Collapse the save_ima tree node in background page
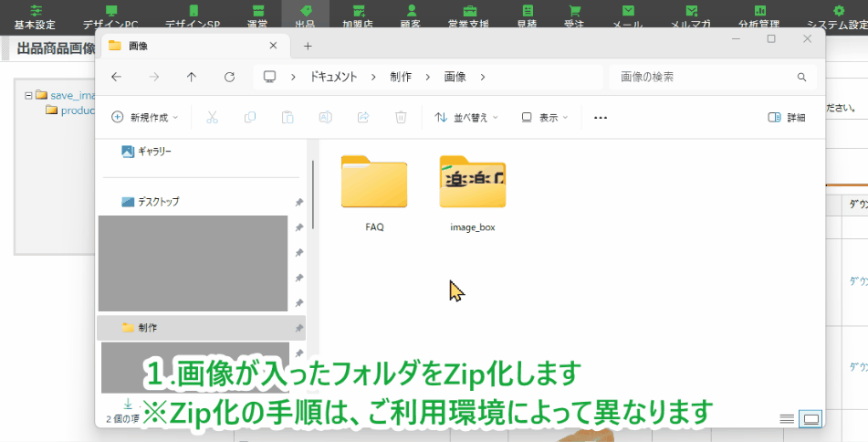The width and height of the screenshot is (868, 442). (28, 95)
